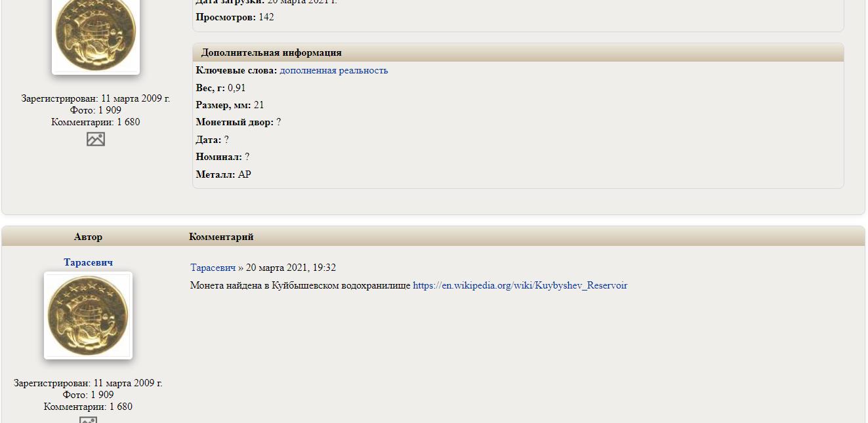This screenshot has height=423, width=868.
Task: Follow the Kuybyshev_Reservoir Wikipedia link
Action: tap(520, 285)
